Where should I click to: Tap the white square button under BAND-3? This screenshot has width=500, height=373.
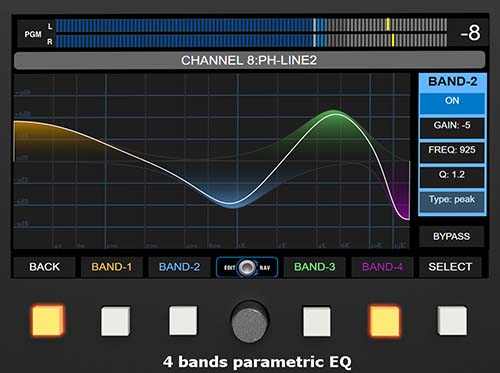click(x=317, y=322)
